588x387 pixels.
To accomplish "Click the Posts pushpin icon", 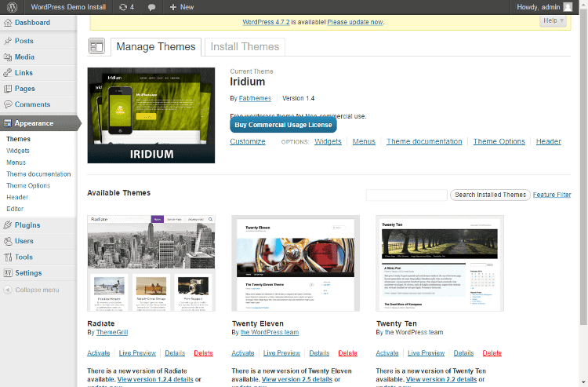I will 8,41.
